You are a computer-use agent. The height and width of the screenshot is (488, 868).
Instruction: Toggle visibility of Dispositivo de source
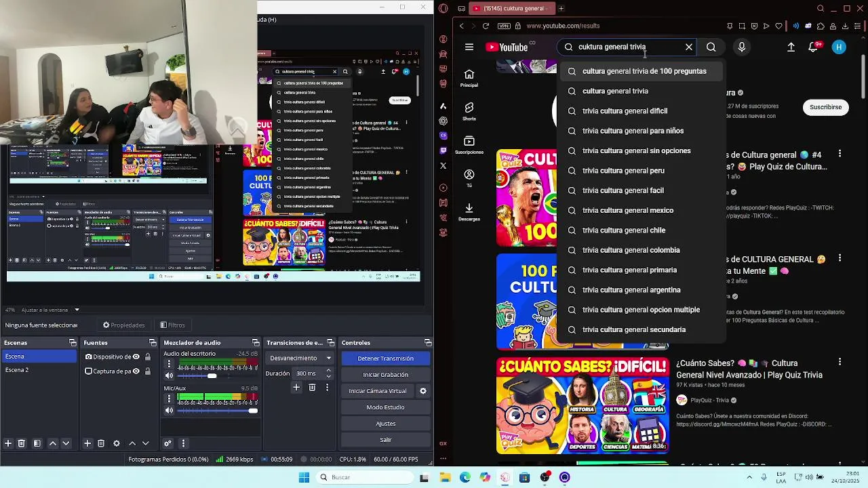click(x=136, y=357)
